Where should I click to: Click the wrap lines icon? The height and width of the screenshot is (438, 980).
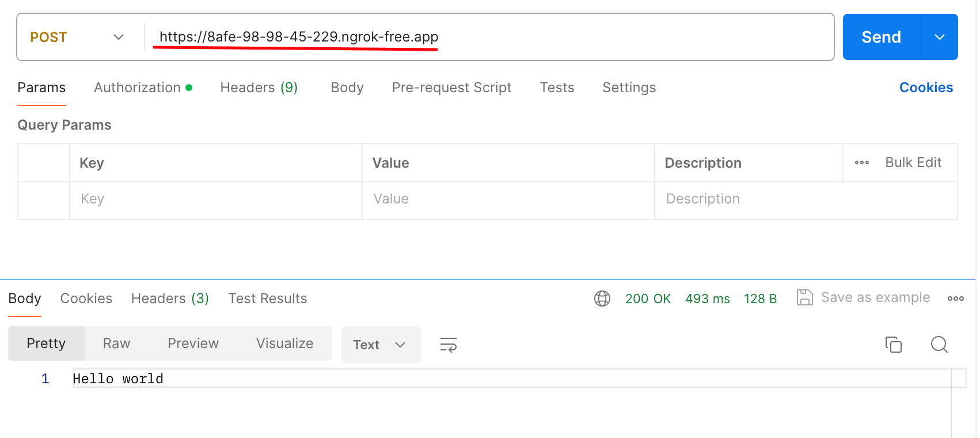[449, 345]
